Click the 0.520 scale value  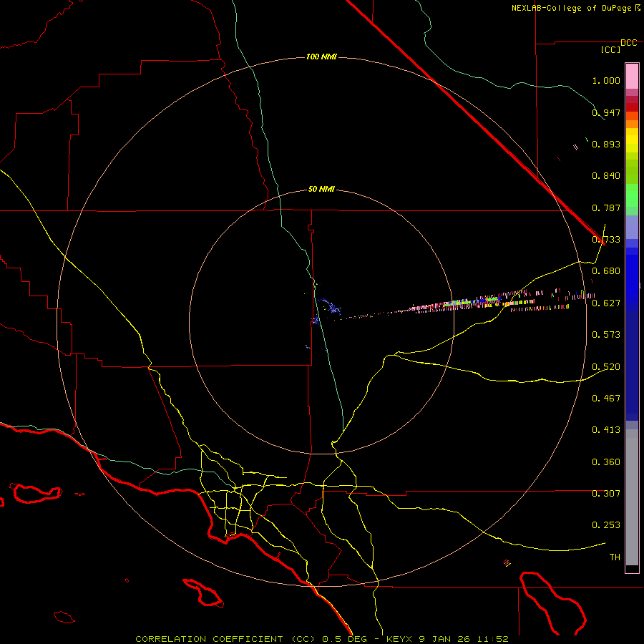tap(606, 367)
